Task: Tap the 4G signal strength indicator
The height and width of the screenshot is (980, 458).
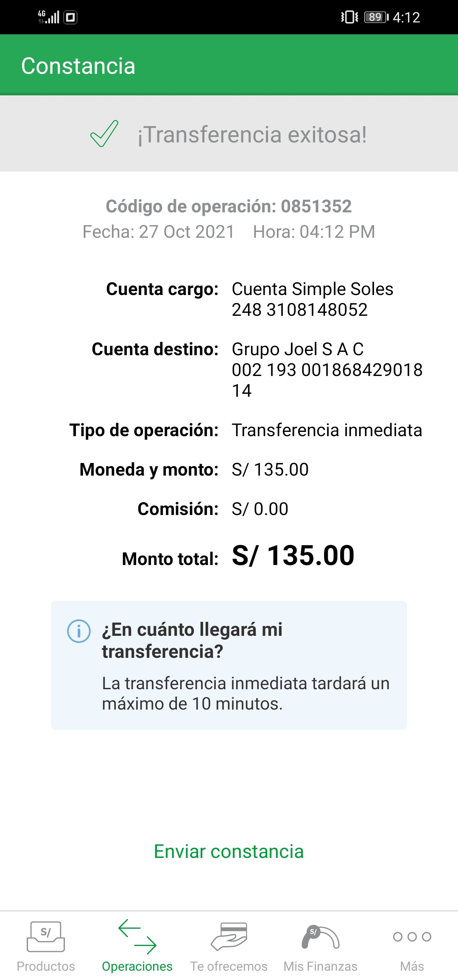Action: 48,17
